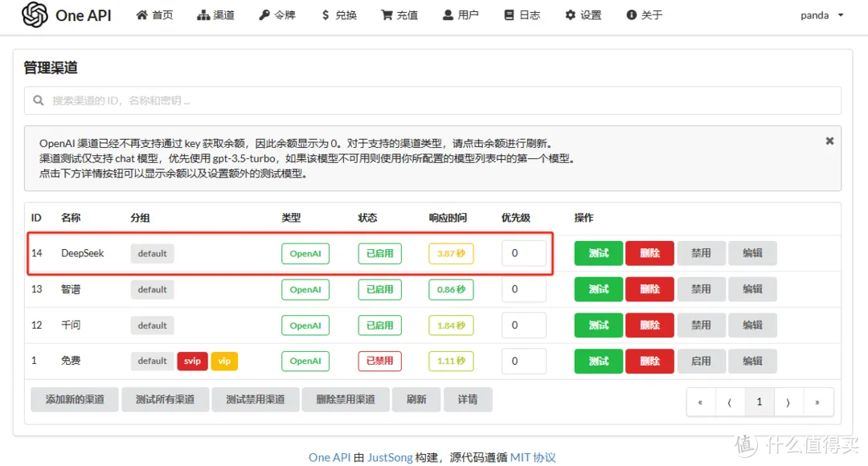868x466 pixels.
Task: Select the home icon beside 首页
Action: (142, 14)
